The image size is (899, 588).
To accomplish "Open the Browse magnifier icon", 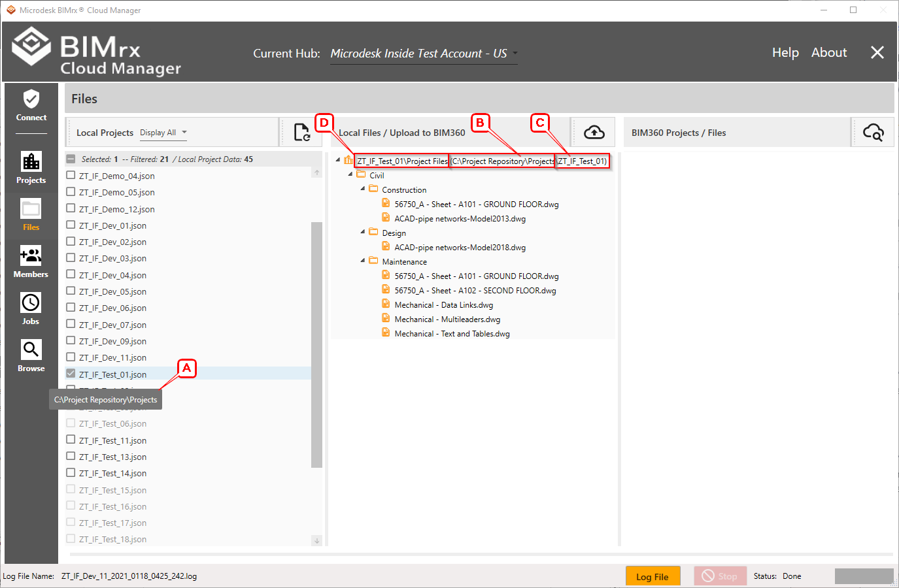I will pos(31,355).
